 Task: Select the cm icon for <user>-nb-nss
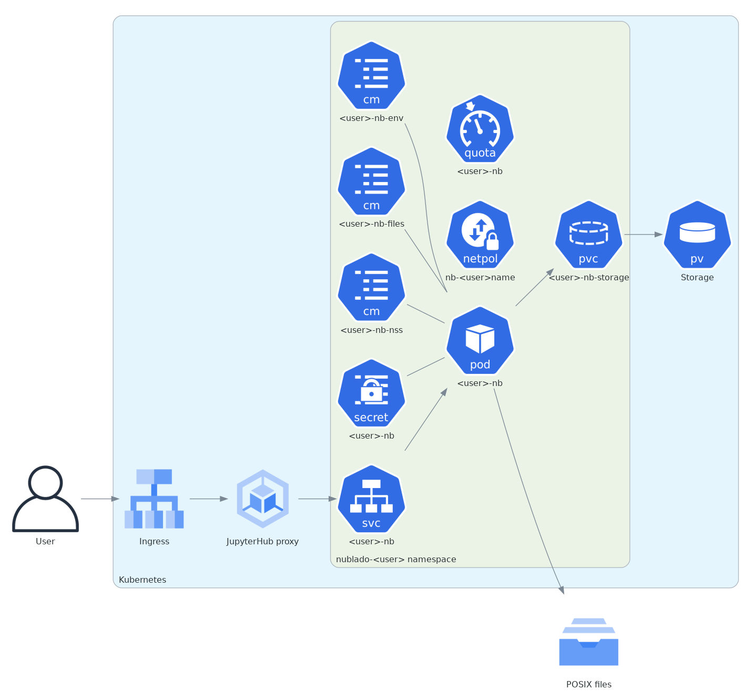pos(371,287)
